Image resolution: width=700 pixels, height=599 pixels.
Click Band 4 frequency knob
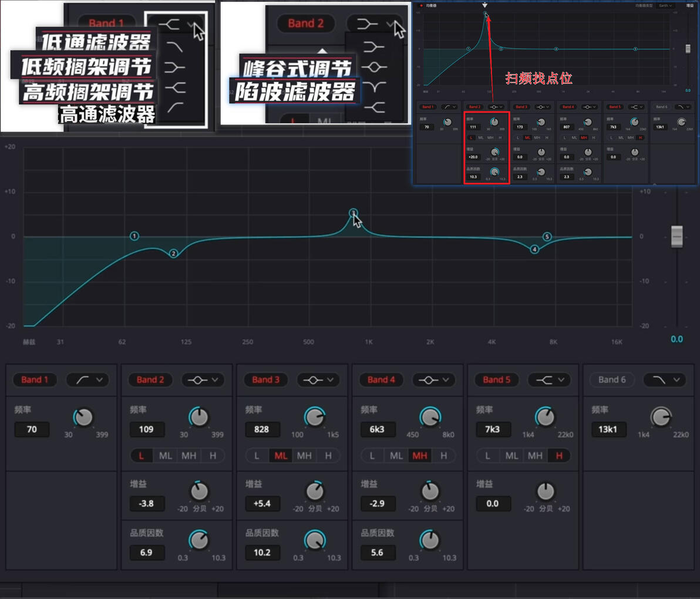coord(430,418)
